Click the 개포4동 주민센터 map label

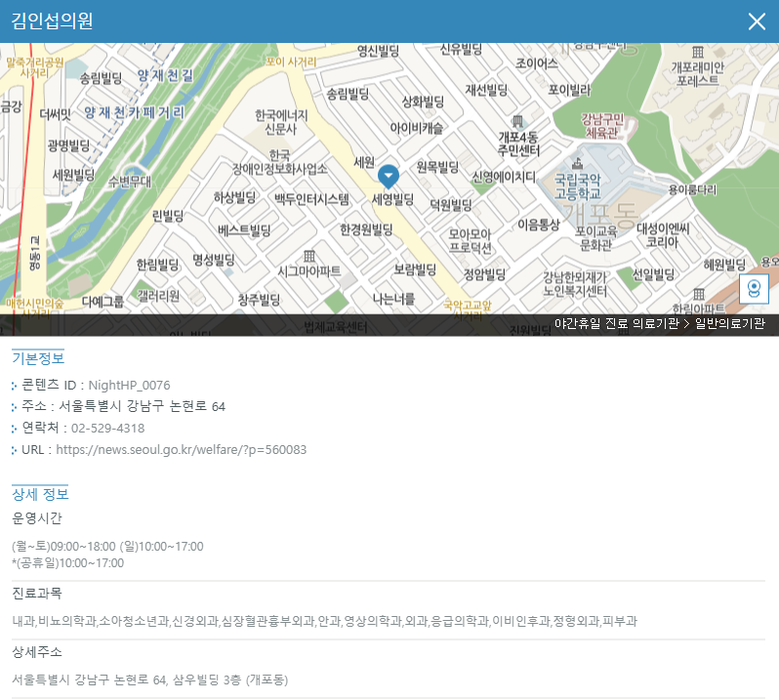[518, 144]
